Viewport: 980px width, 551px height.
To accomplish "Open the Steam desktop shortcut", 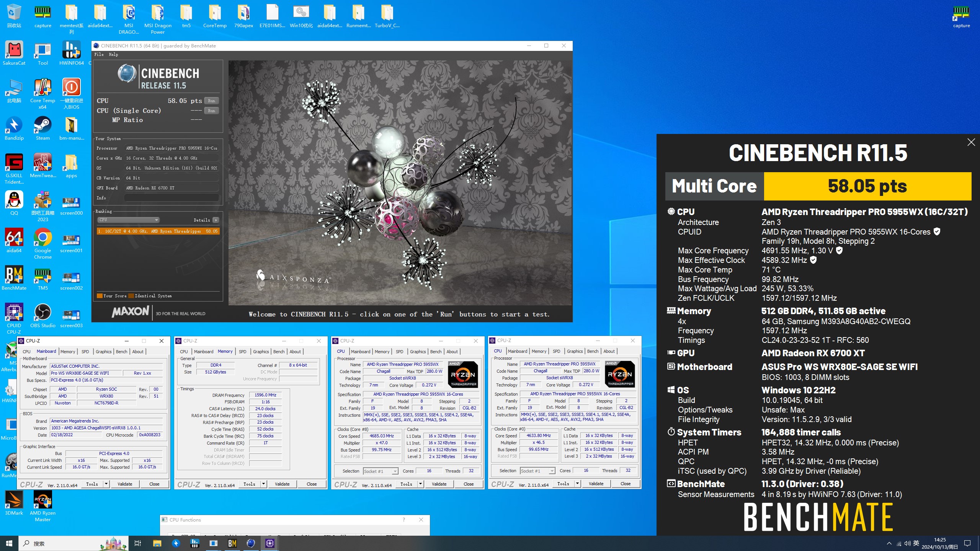I will point(42,128).
